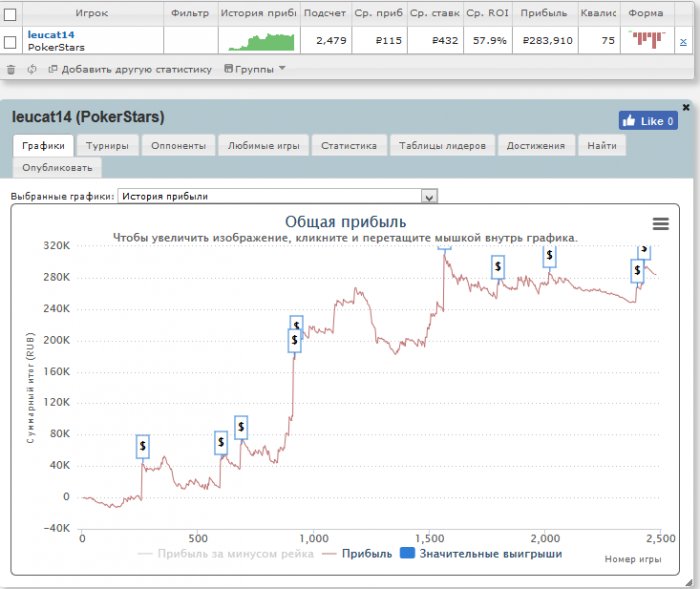Open the Группы dropdown

tap(255, 69)
